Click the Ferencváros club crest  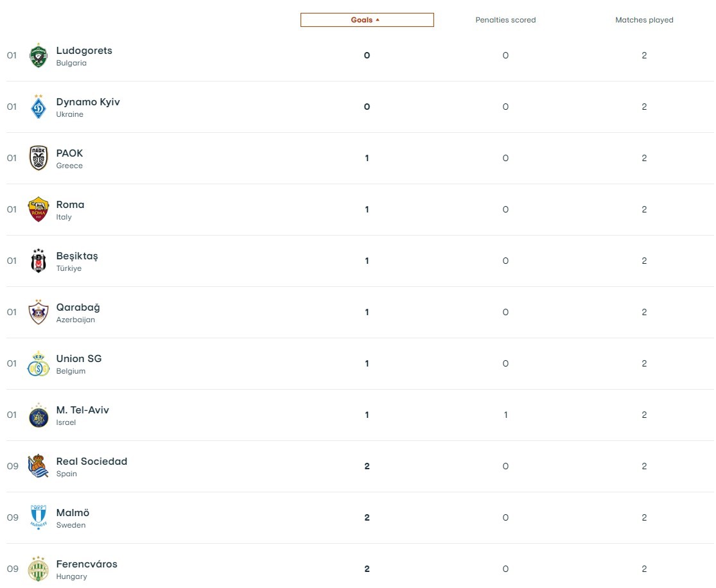pyautogui.click(x=39, y=569)
